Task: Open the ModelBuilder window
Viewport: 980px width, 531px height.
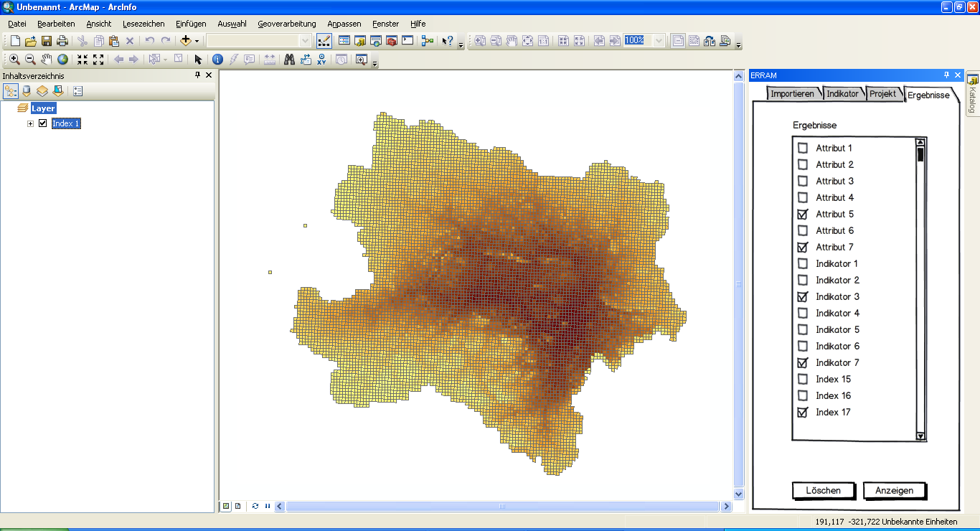Action: point(428,41)
